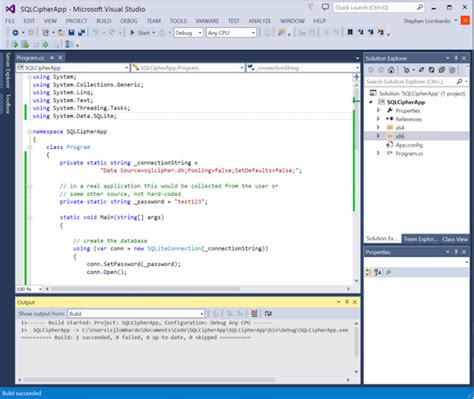This screenshot has width=474, height=399.
Task: Expand the Properties node in Solution Explorer
Action: [378, 110]
